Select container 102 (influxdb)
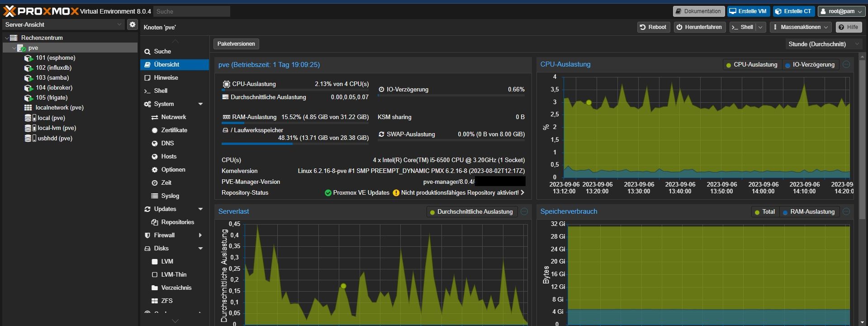Image resolution: width=868 pixels, height=326 pixels. (53, 68)
